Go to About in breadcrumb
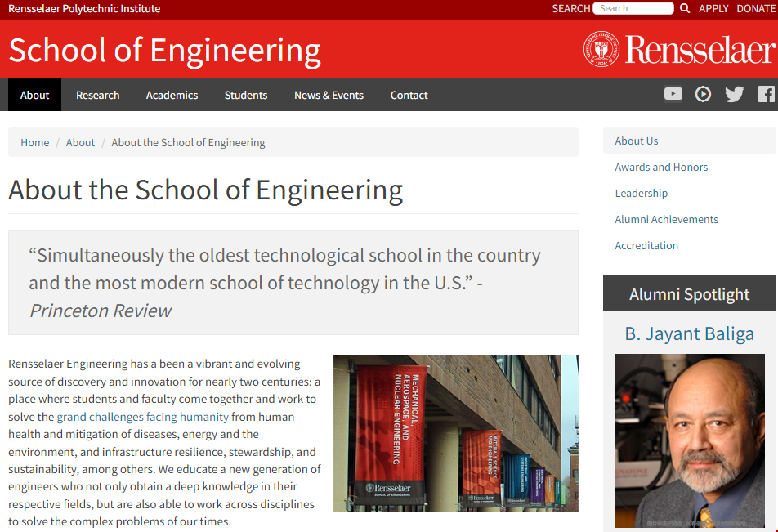The height and width of the screenshot is (532, 778). tap(80, 142)
